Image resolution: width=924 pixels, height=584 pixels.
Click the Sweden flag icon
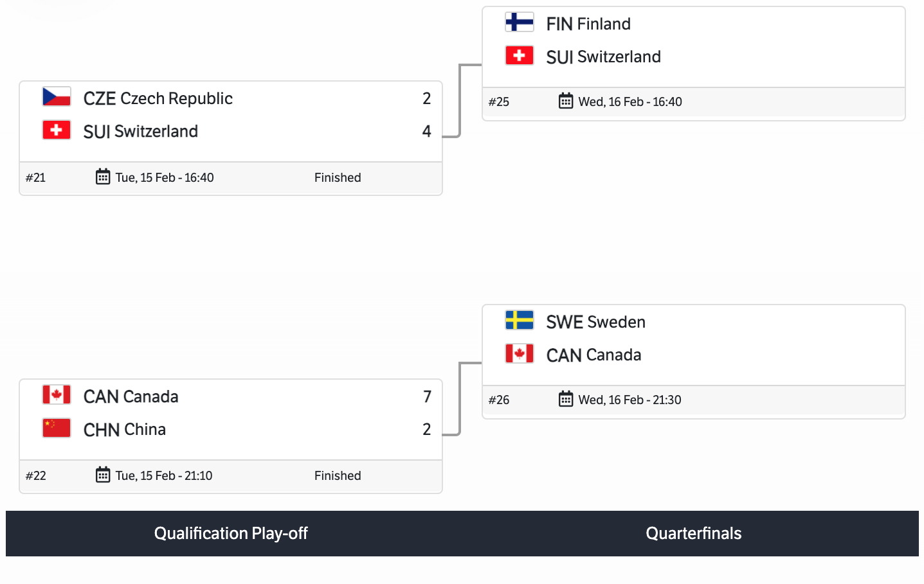[520, 321]
